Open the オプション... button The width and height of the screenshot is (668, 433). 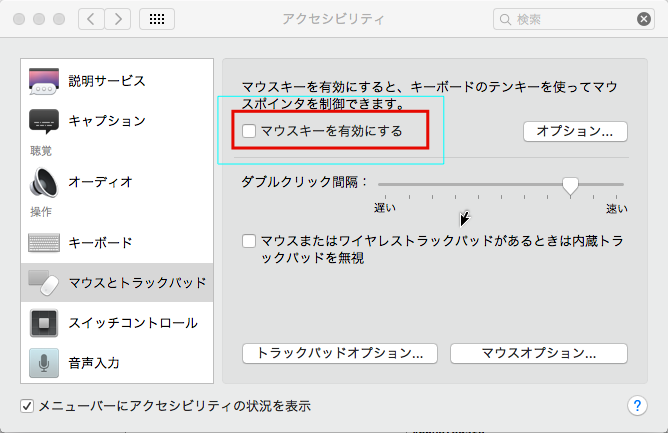click(x=575, y=131)
